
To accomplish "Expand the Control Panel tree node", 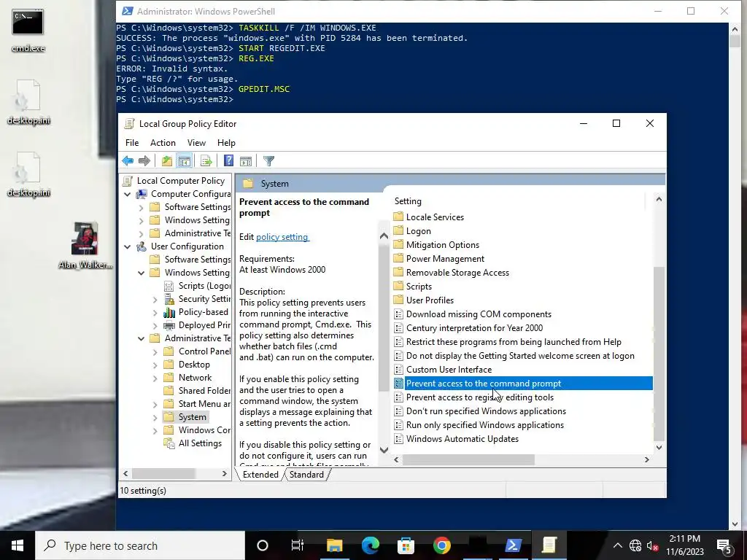I will [155, 352].
